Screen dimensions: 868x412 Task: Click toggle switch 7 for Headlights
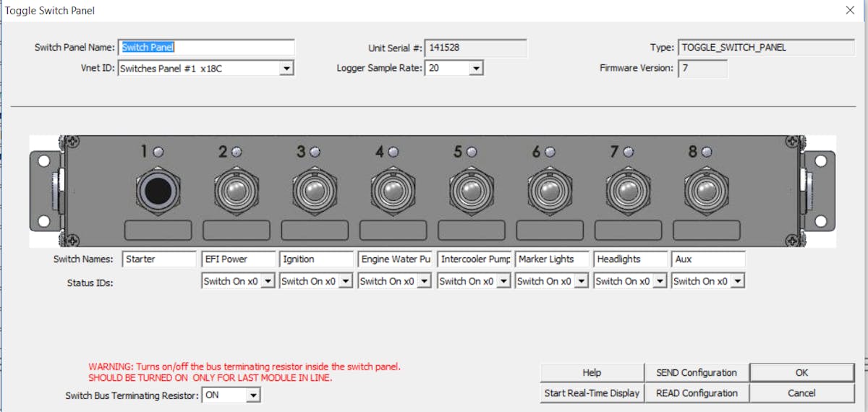point(628,192)
